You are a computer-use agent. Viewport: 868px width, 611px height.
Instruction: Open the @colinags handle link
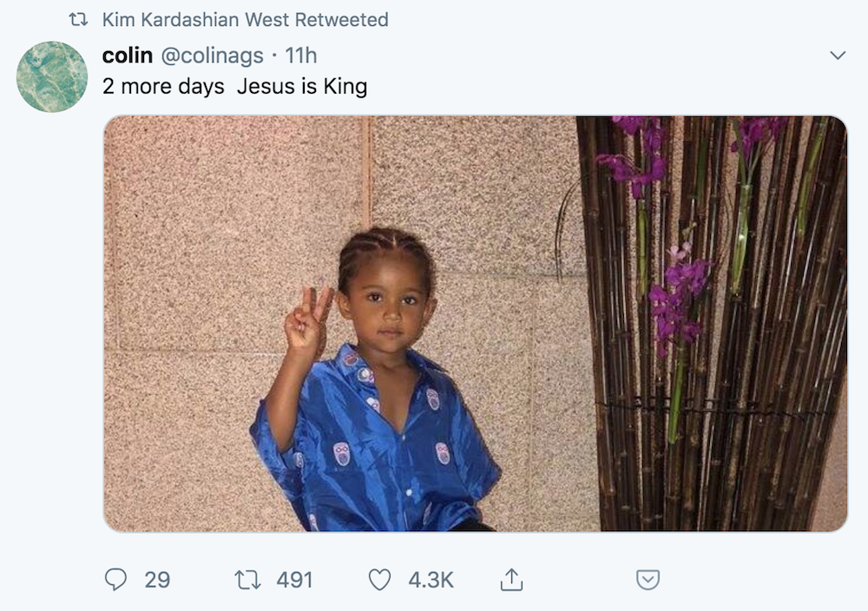[x=213, y=56]
